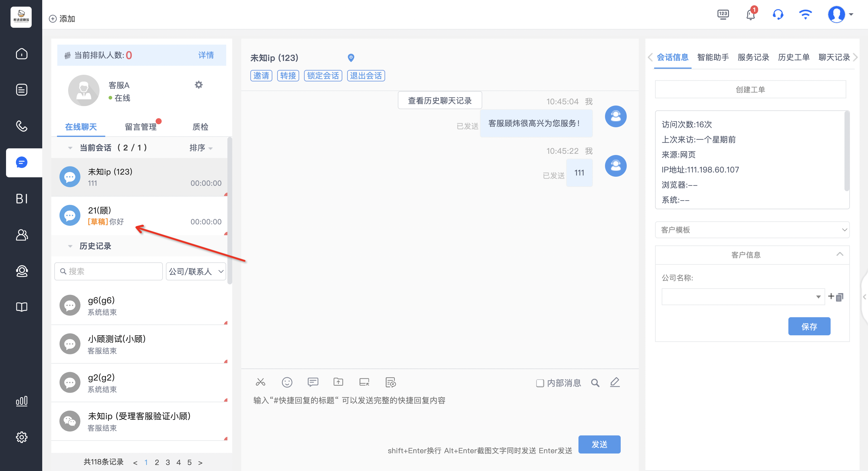Click the 创建工单 button

tap(750, 90)
